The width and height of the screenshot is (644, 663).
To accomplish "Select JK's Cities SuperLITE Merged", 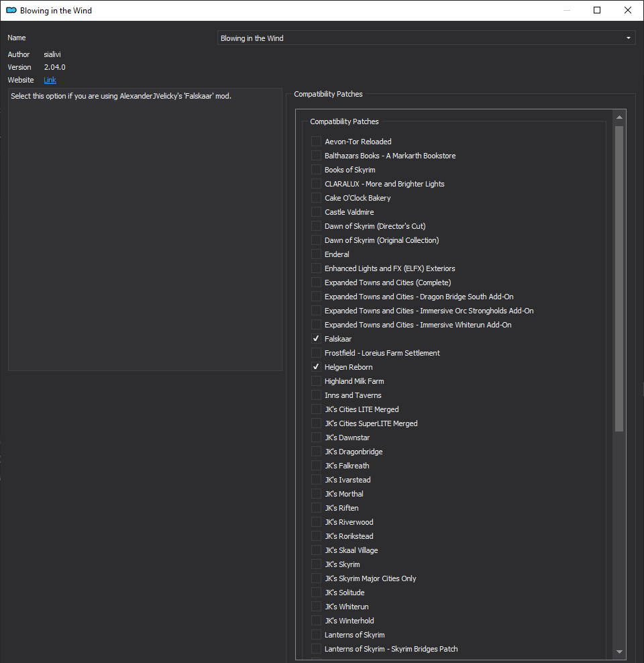I will coord(316,423).
